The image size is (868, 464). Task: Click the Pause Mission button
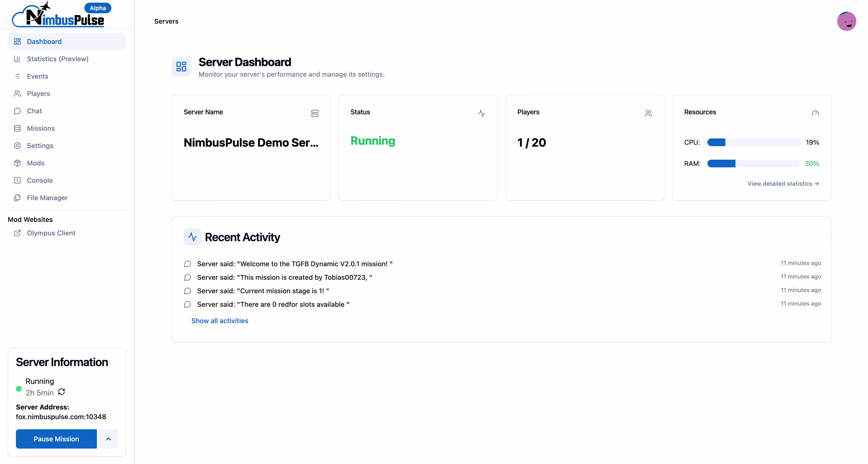point(56,439)
